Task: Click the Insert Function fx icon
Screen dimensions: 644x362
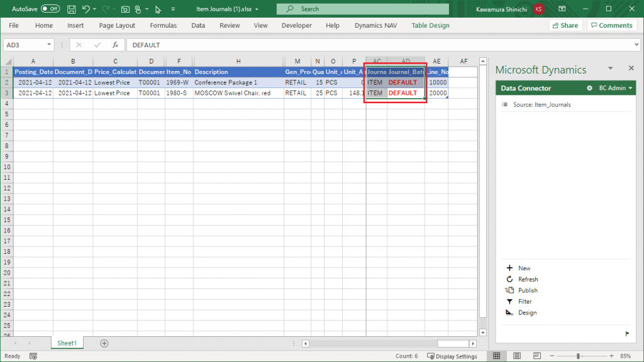Action: (116, 45)
